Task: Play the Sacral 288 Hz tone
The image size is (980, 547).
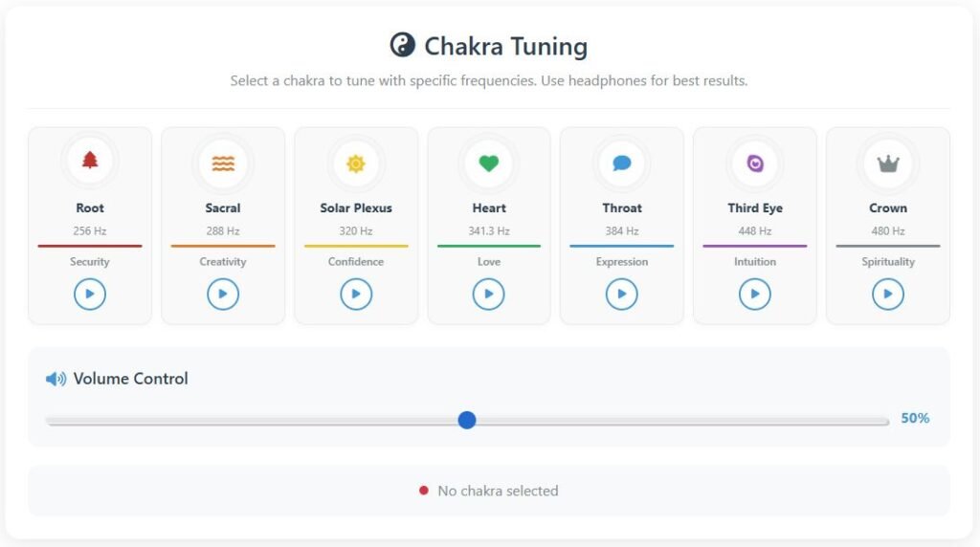Action: pos(223,294)
